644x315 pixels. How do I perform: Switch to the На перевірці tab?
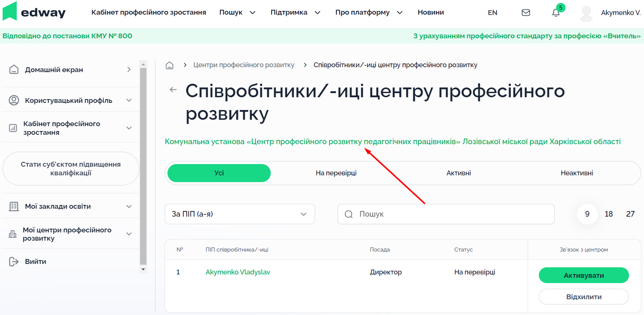(x=336, y=173)
